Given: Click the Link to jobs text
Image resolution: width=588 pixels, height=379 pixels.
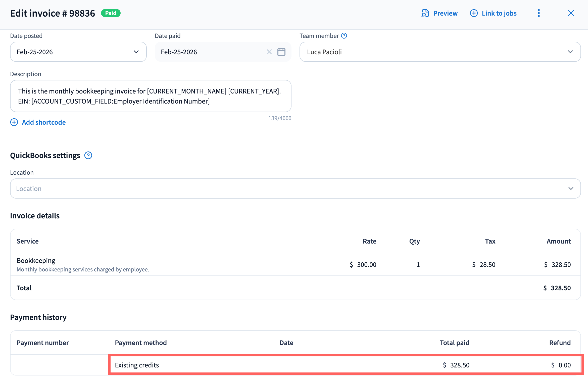Looking at the screenshot, I should click(499, 13).
